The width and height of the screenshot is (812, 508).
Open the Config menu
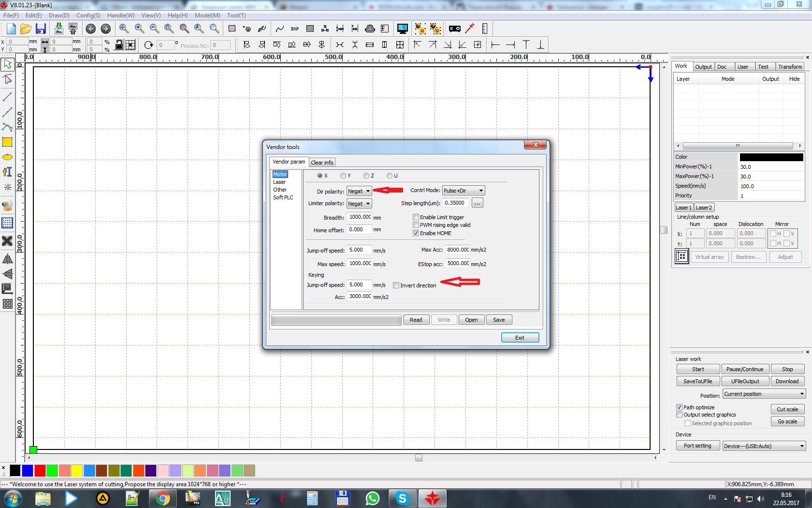click(88, 15)
